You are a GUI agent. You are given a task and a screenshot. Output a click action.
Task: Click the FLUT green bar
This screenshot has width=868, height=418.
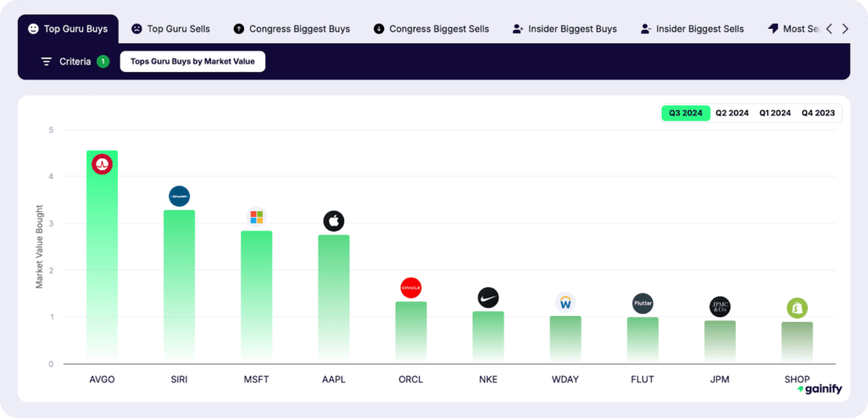[643, 341]
